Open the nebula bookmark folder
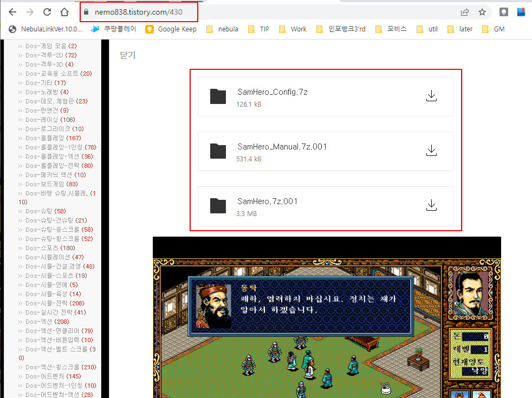The height and width of the screenshot is (398, 532). pyautogui.click(x=222, y=29)
